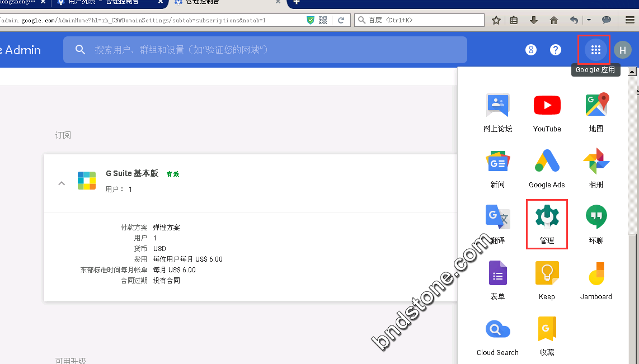Click the 弹性方案 payment plan value

[x=167, y=228]
